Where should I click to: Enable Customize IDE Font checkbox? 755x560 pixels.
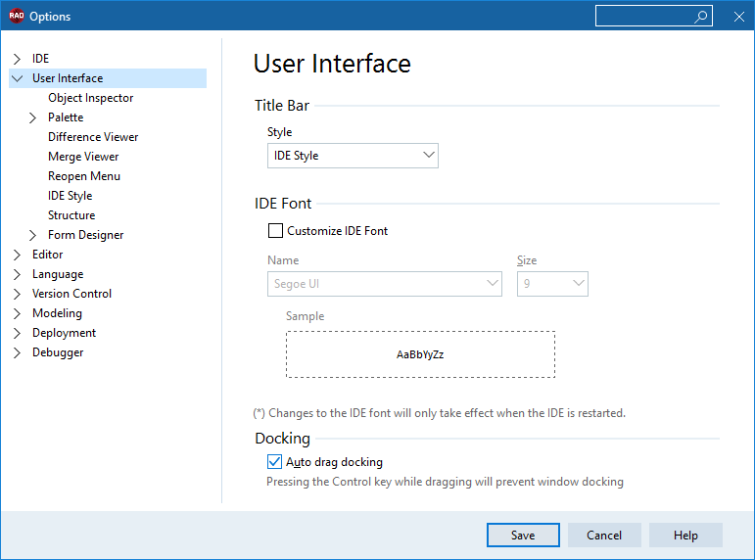tap(275, 231)
